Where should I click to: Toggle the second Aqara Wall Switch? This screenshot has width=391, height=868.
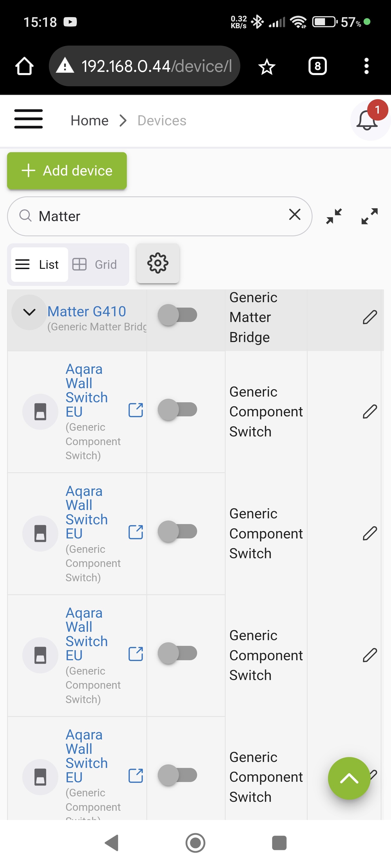coord(178,532)
